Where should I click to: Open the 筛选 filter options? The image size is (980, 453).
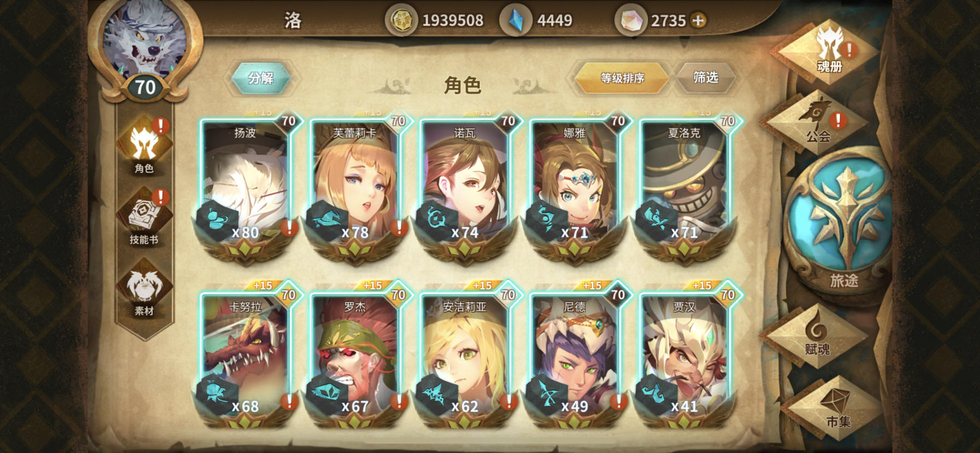point(705,78)
